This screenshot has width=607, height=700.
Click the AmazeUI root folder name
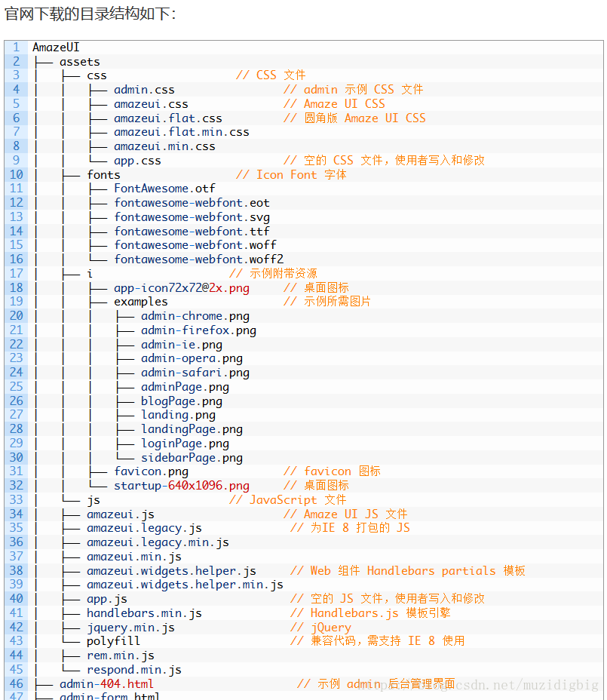click(x=56, y=48)
